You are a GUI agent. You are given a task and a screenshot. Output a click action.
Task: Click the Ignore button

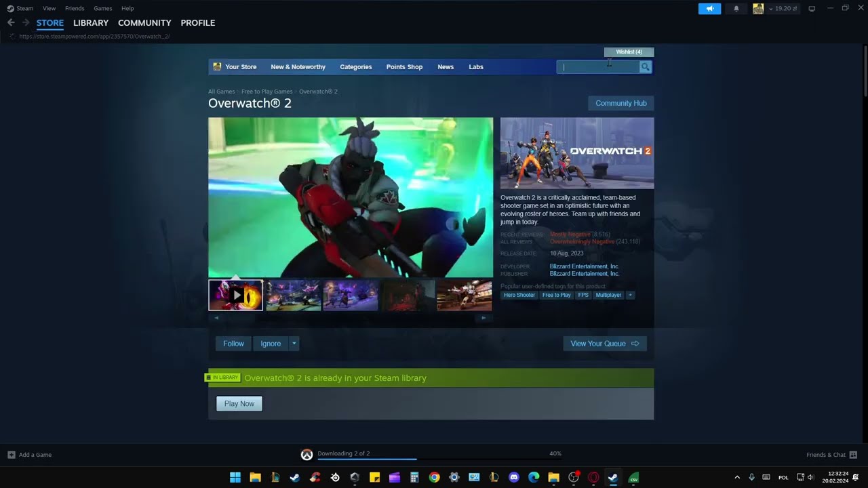271,344
